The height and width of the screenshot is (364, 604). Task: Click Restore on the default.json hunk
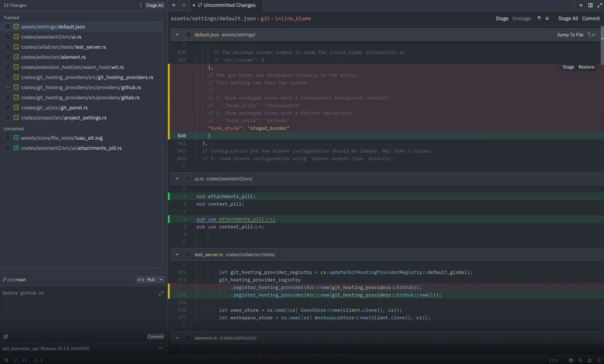[586, 67]
